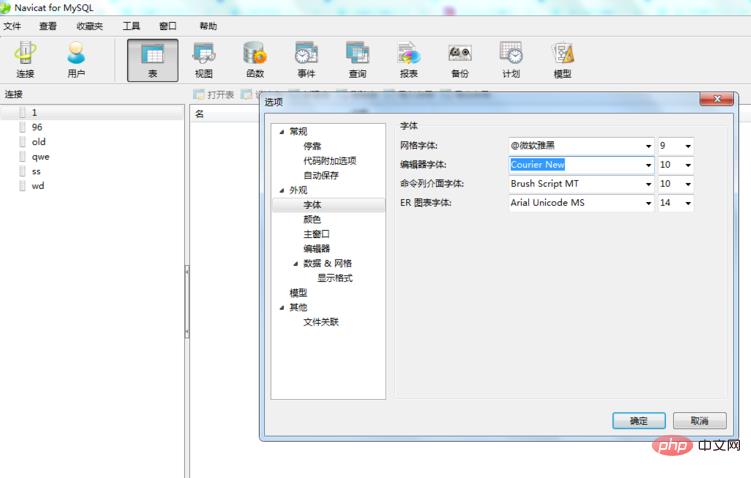Select connection 'wd' in the list
The image size is (751, 478).
pos(38,186)
